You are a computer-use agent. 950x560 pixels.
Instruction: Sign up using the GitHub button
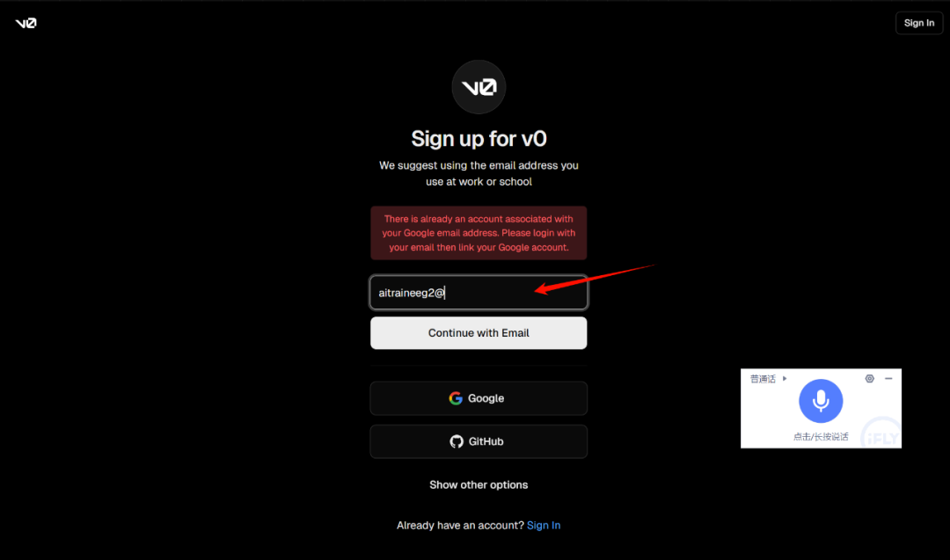click(x=479, y=441)
